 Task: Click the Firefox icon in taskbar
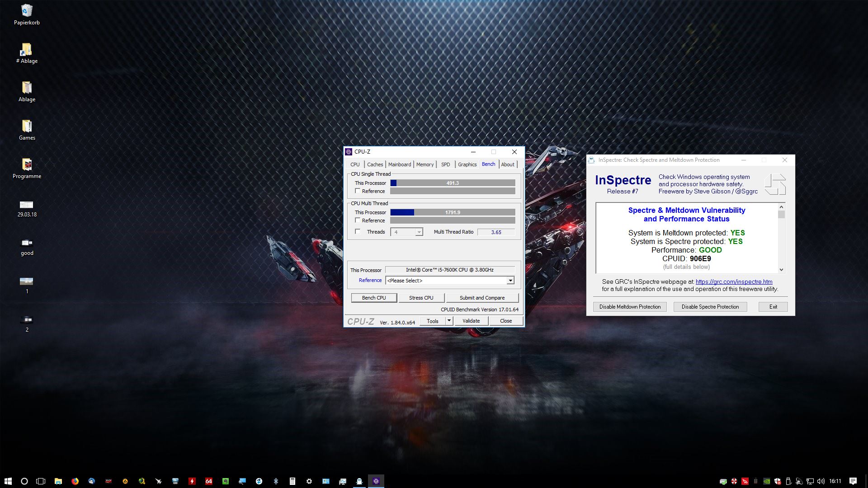coord(75,481)
